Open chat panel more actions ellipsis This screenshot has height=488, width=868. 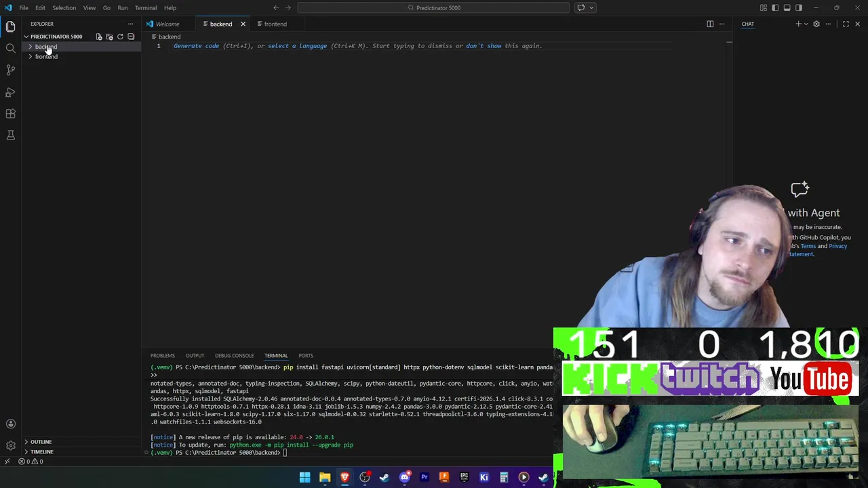click(828, 24)
